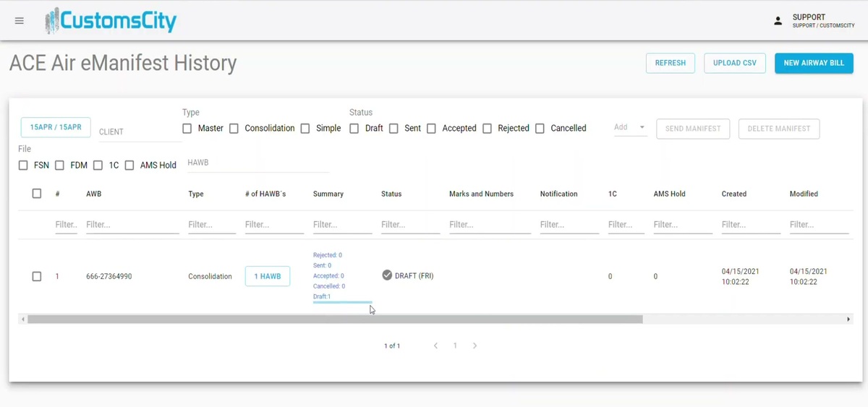This screenshot has width=868, height=407.
Task: Click the SUPPORT user name text
Action: pyautogui.click(x=809, y=17)
